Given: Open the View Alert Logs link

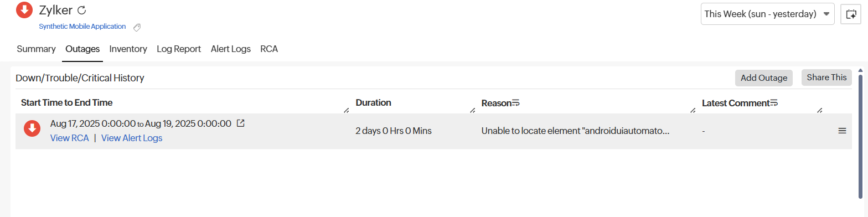Looking at the screenshot, I should 132,138.
